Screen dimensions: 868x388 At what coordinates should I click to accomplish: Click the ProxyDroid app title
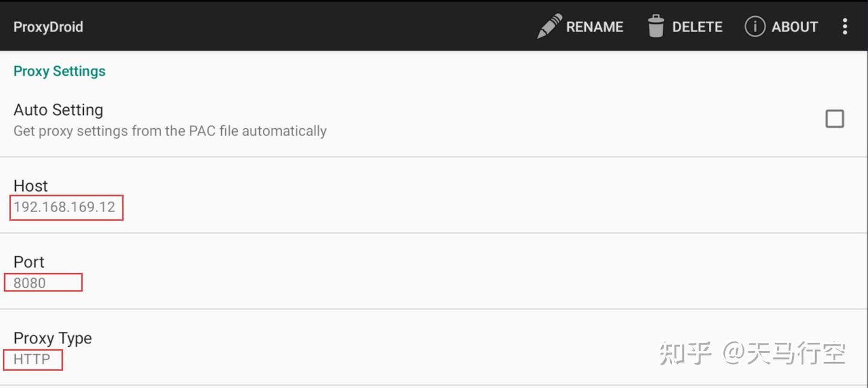click(x=48, y=27)
